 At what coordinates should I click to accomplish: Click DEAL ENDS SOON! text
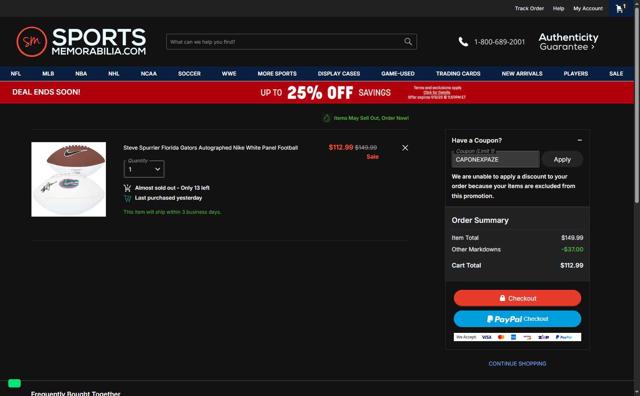46,92
